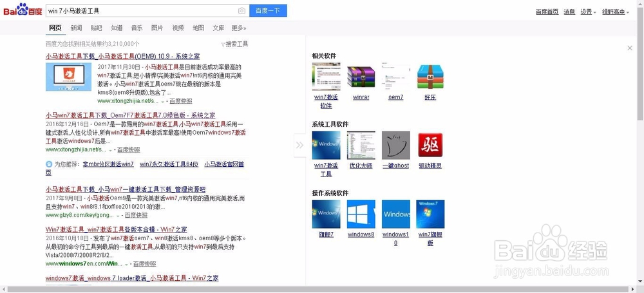The image size is (644, 293).
Task: Open the win7激活工具 Windows icon
Action: click(x=326, y=145)
